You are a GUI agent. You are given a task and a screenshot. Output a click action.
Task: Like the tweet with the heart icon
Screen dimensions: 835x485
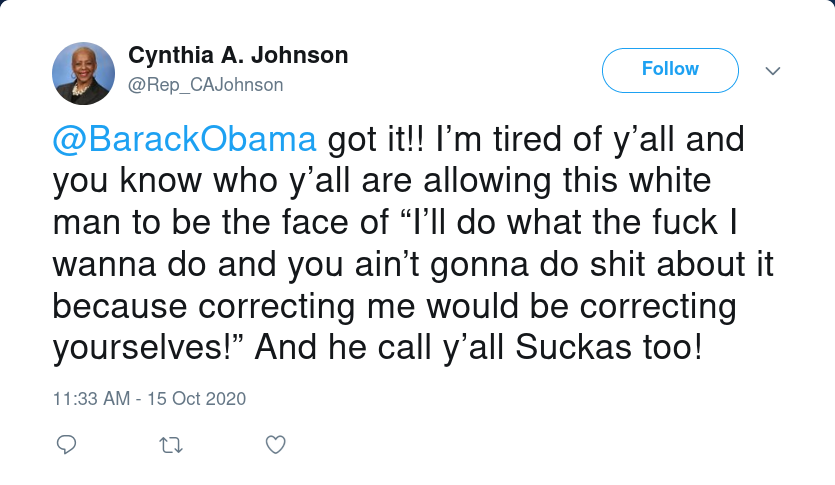tap(276, 443)
